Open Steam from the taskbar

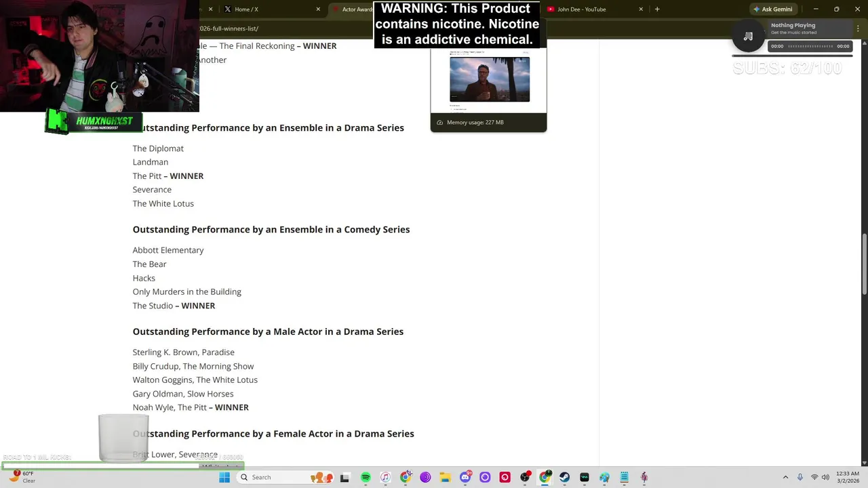pos(564,477)
